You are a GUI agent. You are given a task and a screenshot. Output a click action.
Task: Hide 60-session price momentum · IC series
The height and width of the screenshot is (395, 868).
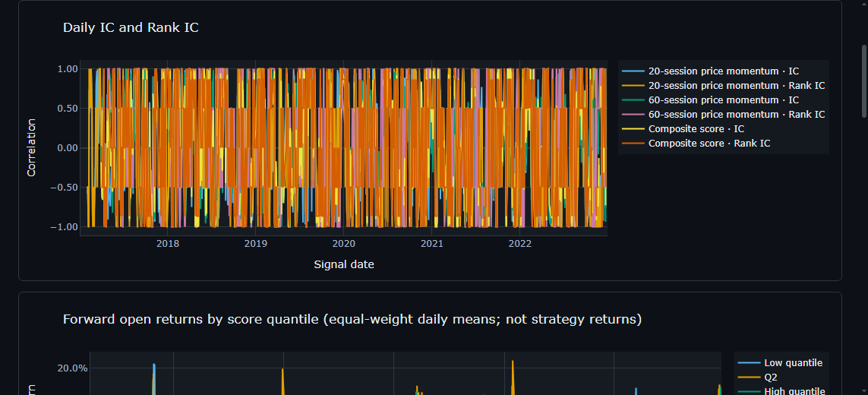pyautogui.click(x=710, y=100)
